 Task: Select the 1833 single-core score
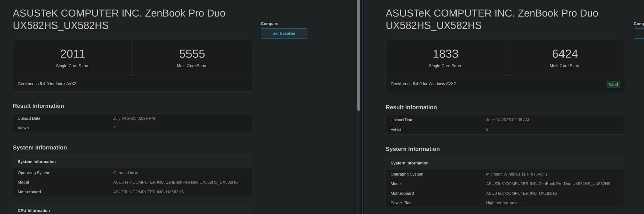(x=445, y=54)
